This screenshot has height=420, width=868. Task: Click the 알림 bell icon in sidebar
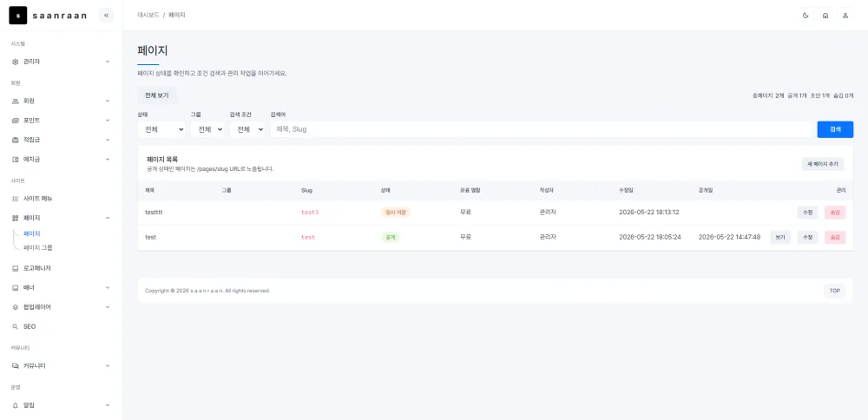pyautogui.click(x=16, y=405)
